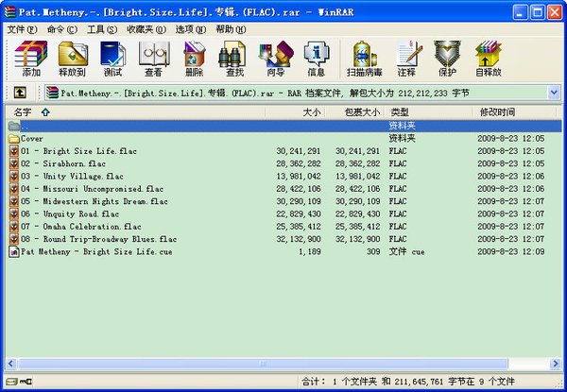
Task: Open the Help (帮助) menu
Action: point(231,29)
